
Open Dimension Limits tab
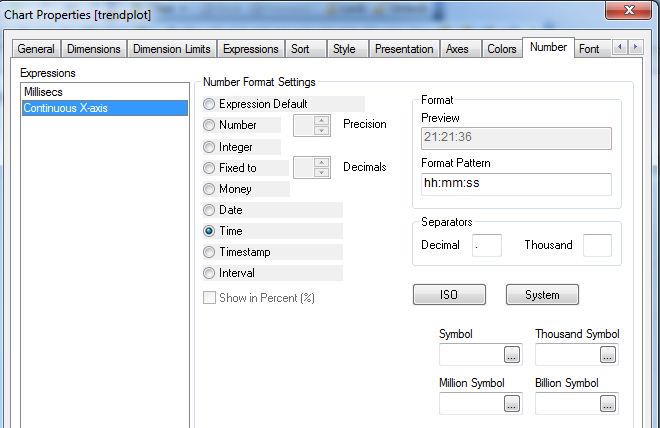(172, 49)
